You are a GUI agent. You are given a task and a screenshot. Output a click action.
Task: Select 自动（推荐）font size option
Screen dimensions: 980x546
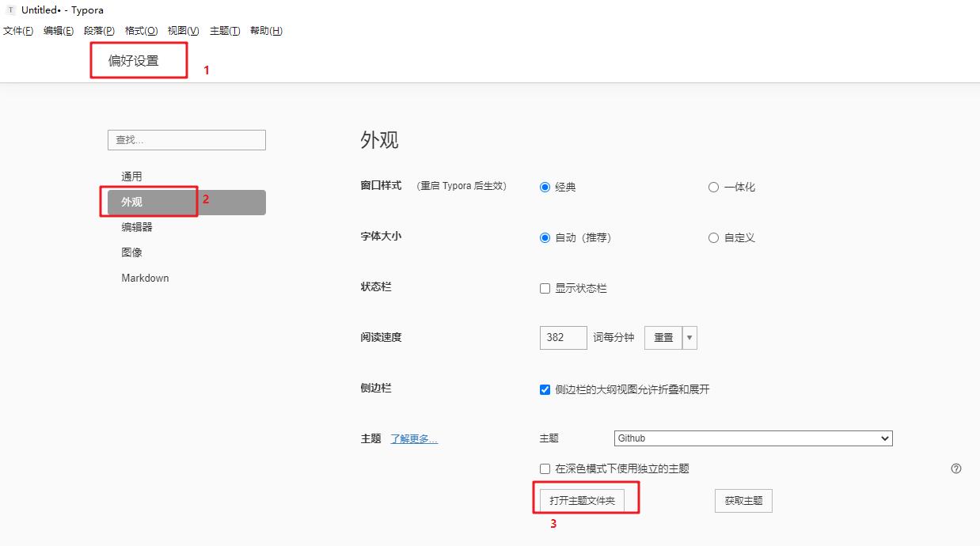tap(545, 238)
